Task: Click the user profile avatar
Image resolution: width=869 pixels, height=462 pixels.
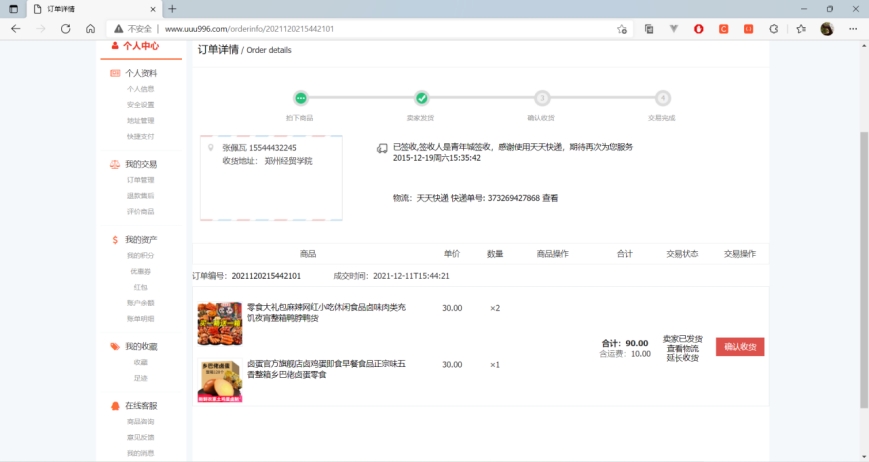Action: [x=827, y=29]
